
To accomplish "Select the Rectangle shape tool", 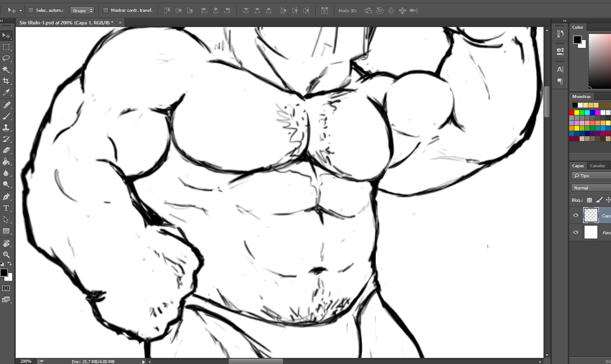I will coord(6,231).
